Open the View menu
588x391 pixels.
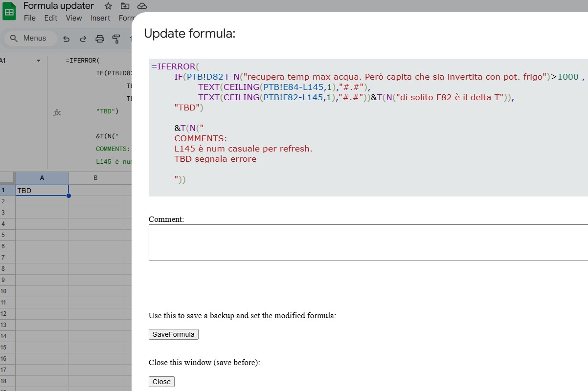[x=74, y=18]
